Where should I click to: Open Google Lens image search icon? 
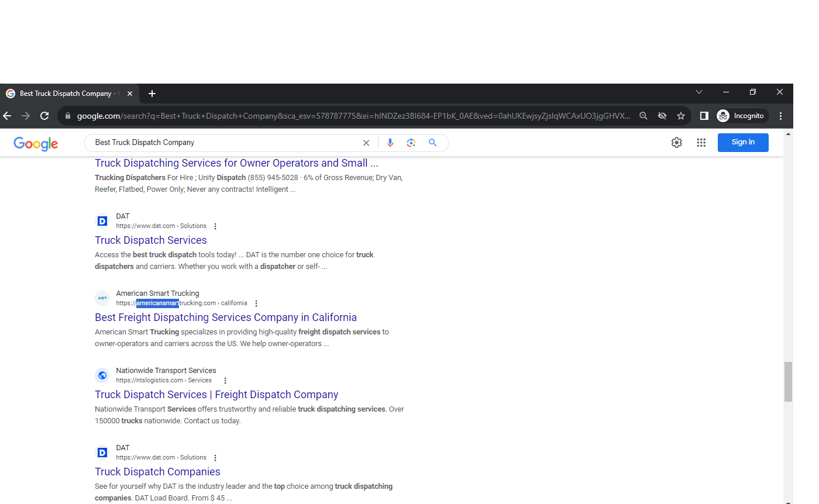coord(411,143)
